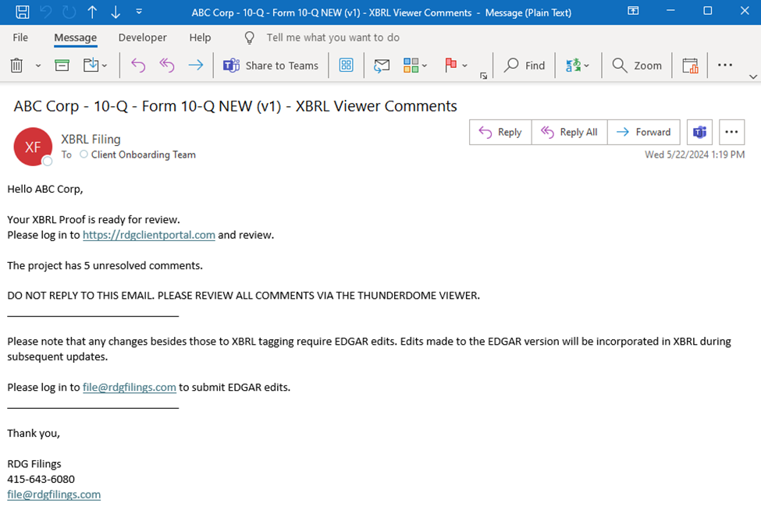This screenshot has width=761, height=532.
Task: Go to the next item with the down arrow
Action: tap(116, 12)
